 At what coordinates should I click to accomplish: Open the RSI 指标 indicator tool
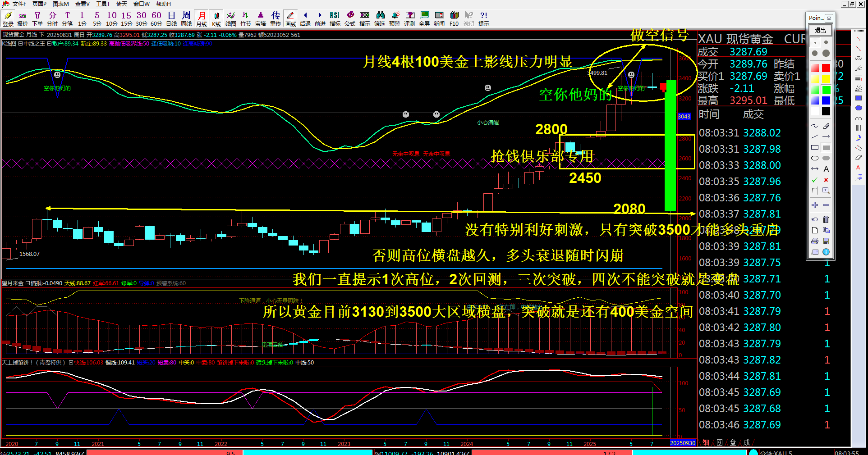click(x=335, y=19)
